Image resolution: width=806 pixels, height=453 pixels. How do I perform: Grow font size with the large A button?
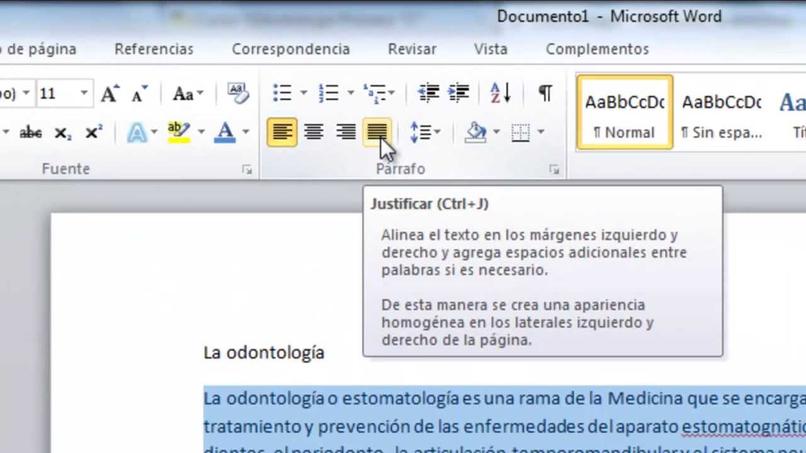click(109, 94)
